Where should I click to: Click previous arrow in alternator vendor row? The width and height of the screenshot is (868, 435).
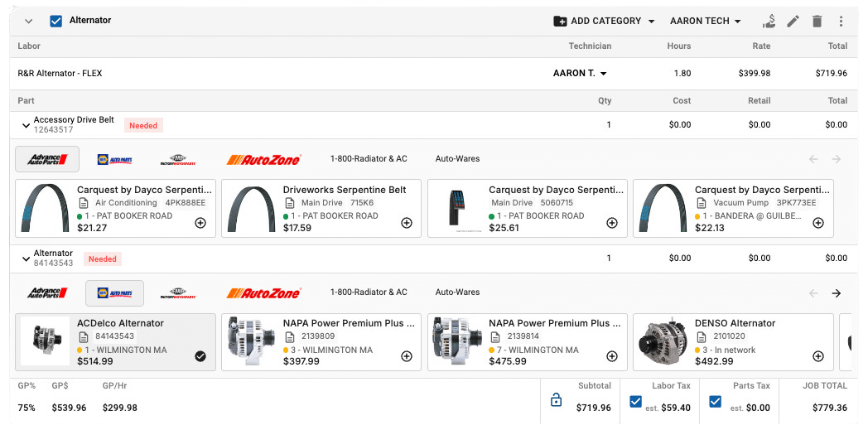tap(813, 293)
